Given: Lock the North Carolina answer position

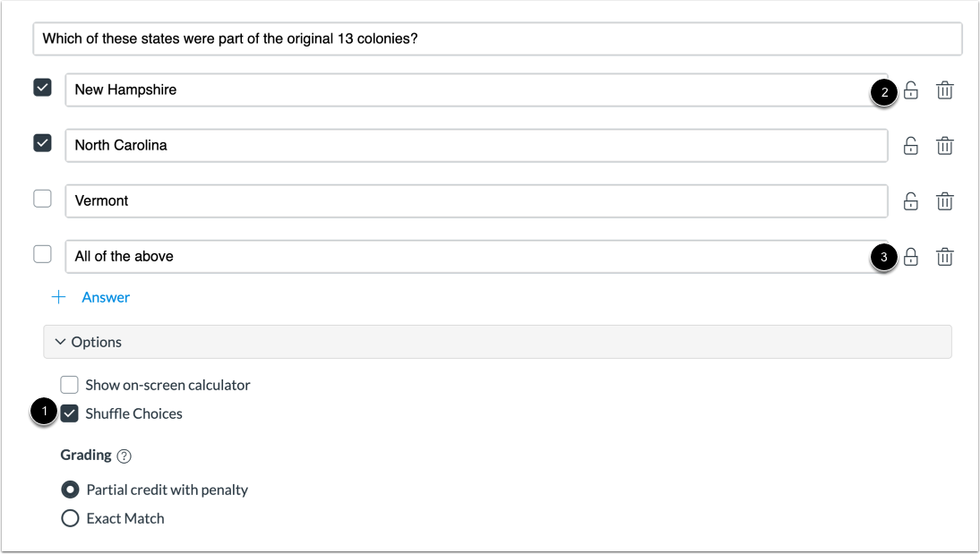Looking at the screenshot, I should 910,146.
